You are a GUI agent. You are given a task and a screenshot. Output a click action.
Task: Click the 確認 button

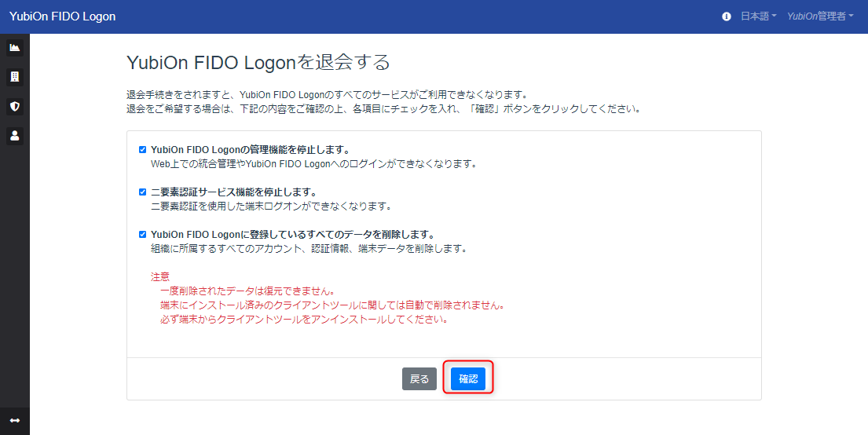point(467,379)
